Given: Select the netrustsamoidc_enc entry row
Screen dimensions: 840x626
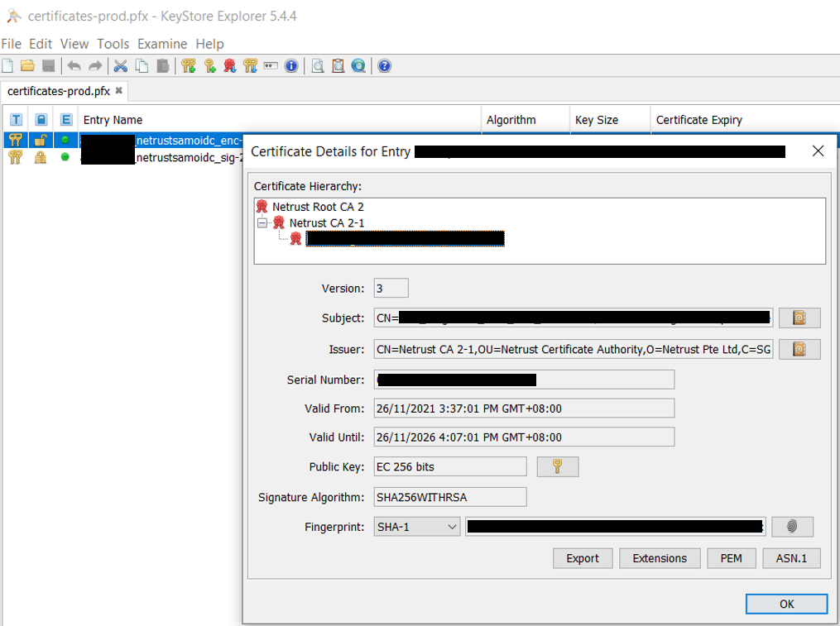Looking at the screenshot, I should point(123,141).
